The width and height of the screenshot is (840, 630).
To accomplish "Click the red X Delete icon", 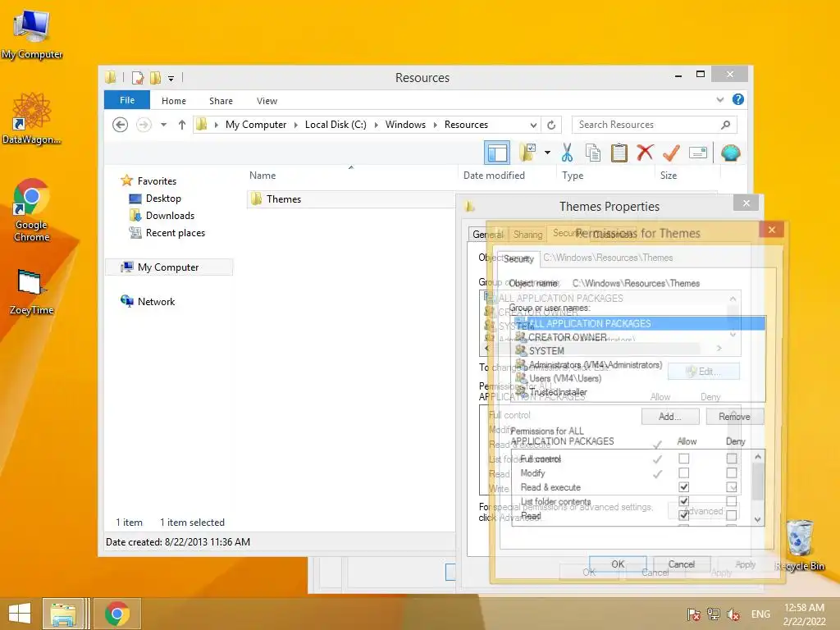I will [645, 153].
